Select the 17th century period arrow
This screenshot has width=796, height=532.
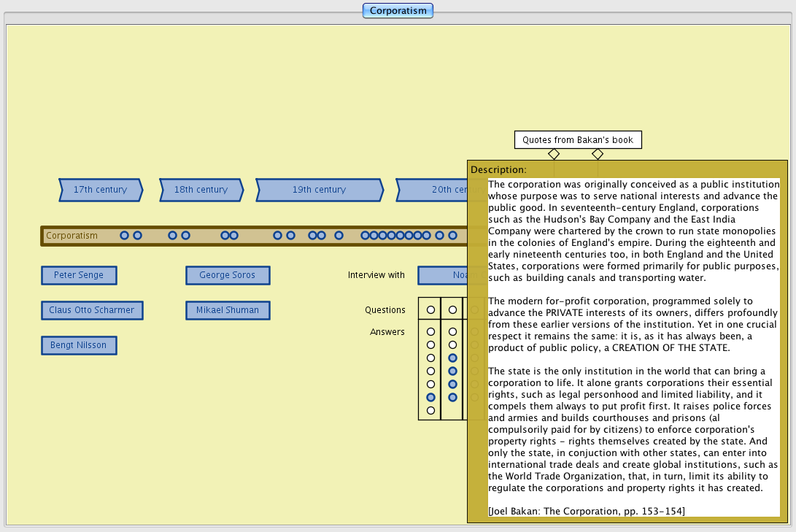tap(101, 190)
